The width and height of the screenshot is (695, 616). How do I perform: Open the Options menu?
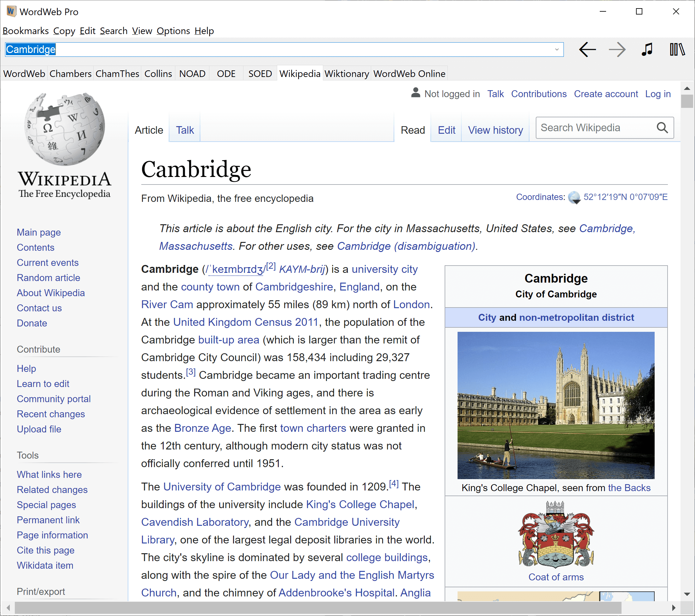(x=173, y=31)
